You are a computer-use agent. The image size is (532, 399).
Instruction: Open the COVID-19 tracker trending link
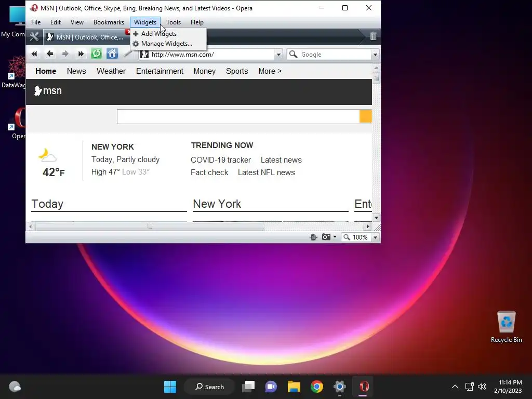(x=220, y=160)
